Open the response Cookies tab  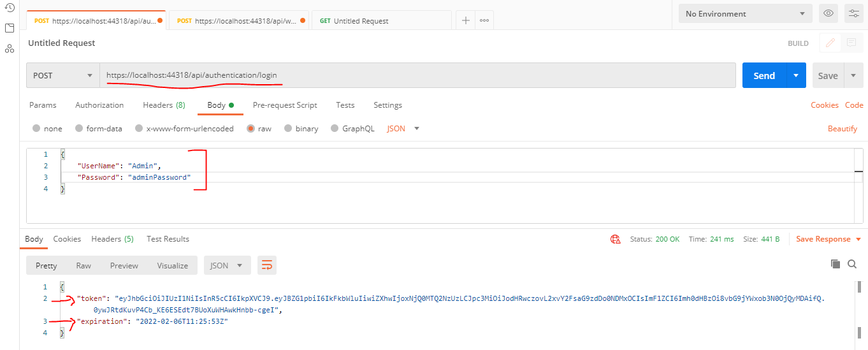67,238
